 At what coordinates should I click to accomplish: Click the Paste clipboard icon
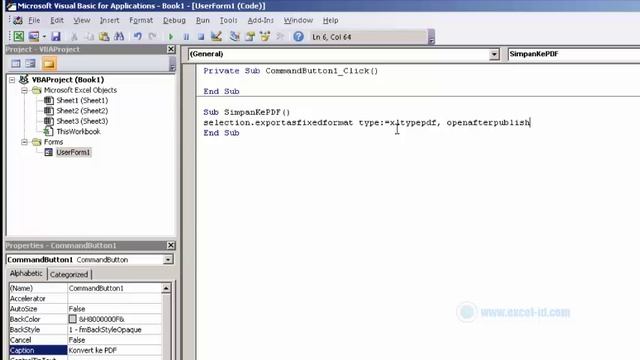coord(104,36)
